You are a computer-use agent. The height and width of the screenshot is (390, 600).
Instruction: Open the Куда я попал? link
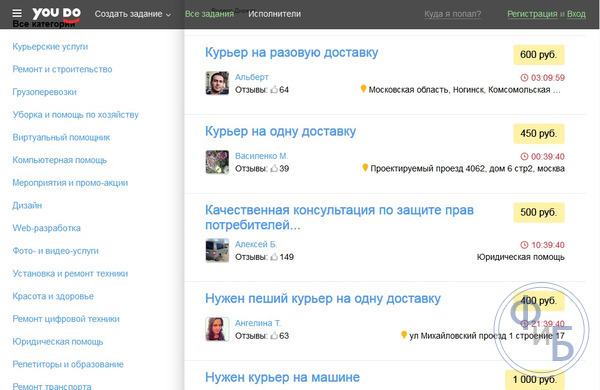click(x=452, y=14)
